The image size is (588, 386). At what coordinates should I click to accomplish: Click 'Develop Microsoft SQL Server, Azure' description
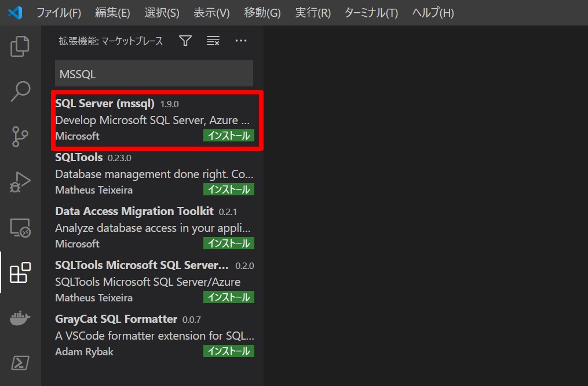[152, 120]
